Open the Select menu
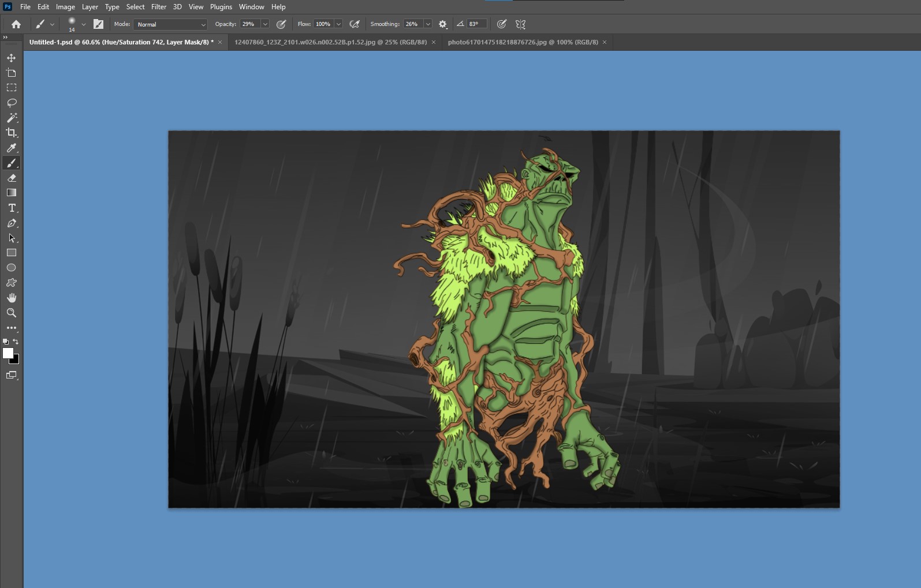 click(x=136, y=7)
